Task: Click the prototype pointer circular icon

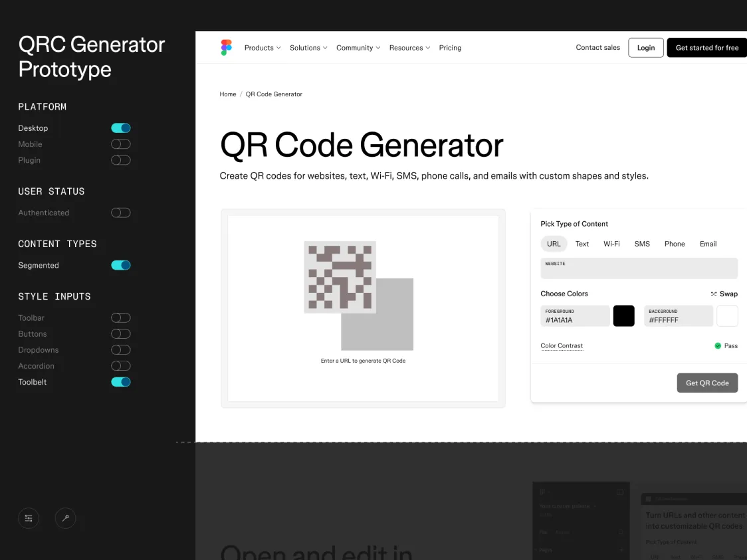Action: [65, 518]
